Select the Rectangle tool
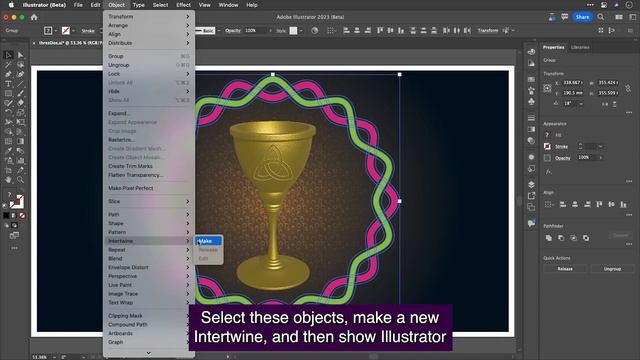640x360 pixels. [8, 93]
